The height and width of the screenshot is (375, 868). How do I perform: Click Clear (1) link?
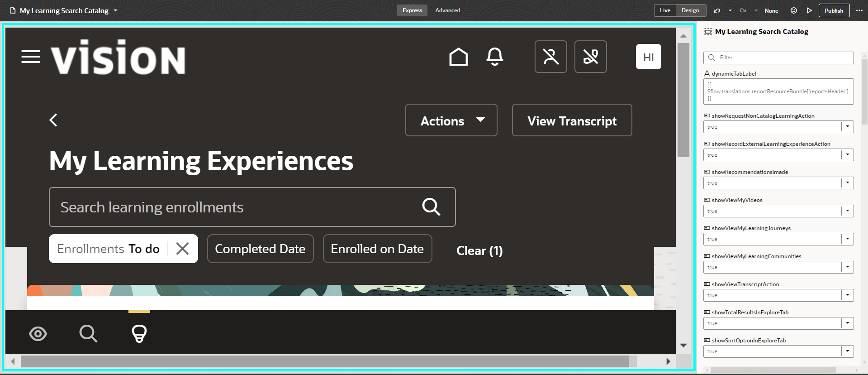[479, 250]
